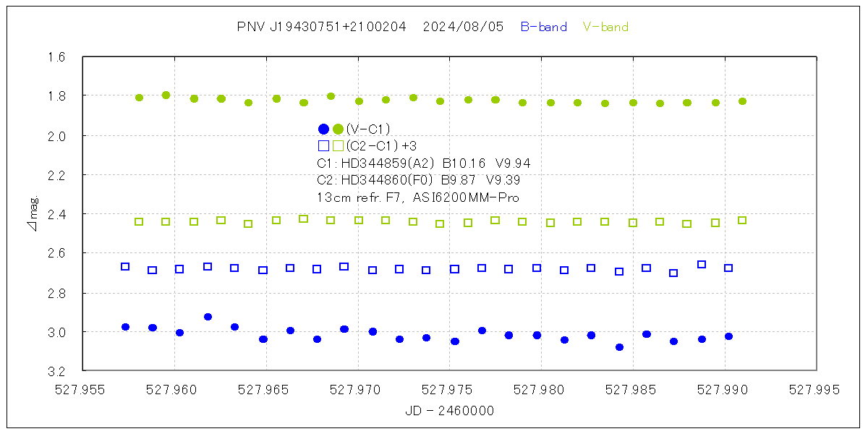The height and width of the screenshot is (434, 868).
Task: Click the brightest blue B-band point near 2.92
Action: [208, 317]
